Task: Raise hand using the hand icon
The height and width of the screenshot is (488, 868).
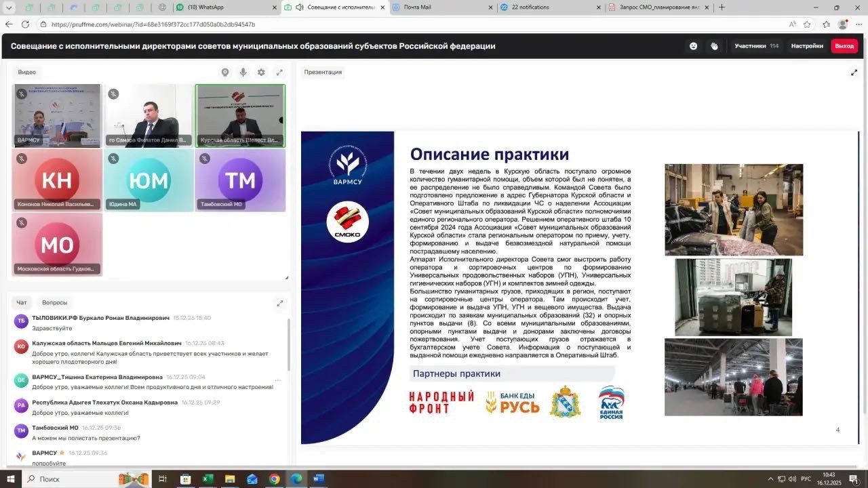Action: tap(714, 45)
